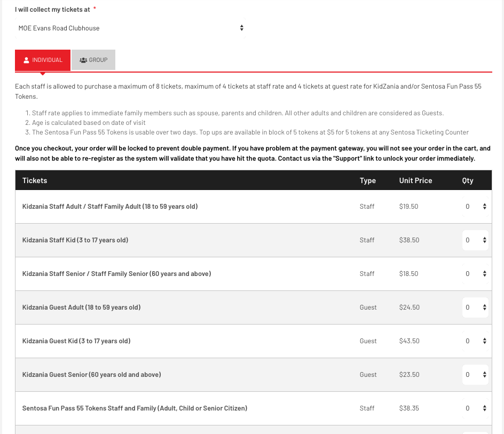Open quantity dropdown for Kidzania Guest Senior
This screenshot has height=434, width=504.
[x=475, y=375]
